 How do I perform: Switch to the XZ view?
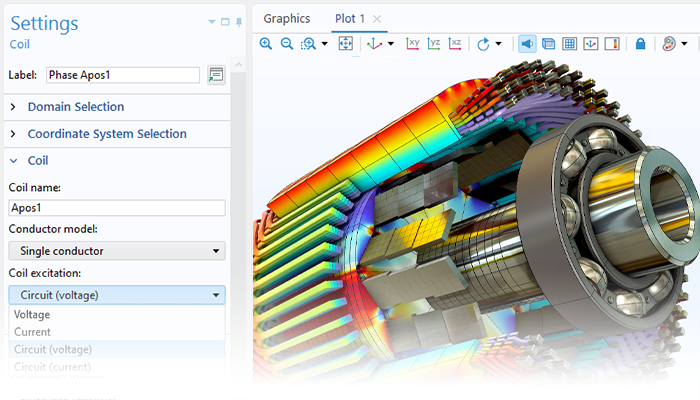click(x=454, y=44)
